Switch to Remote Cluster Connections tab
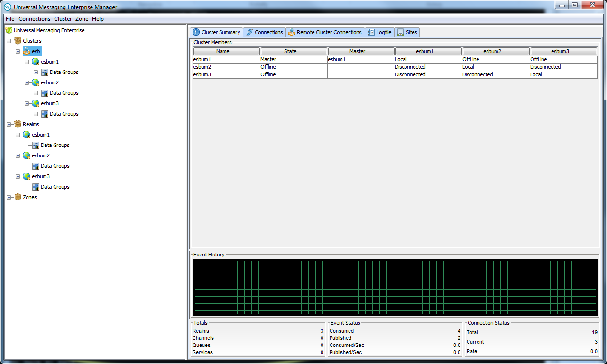607x364 pixels. [x=325, y=32]
